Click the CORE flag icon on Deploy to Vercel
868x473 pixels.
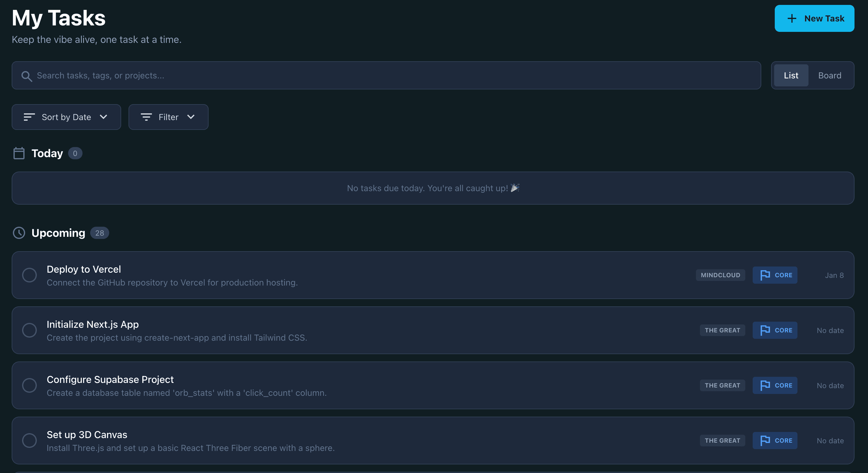click(x=766, y=275)
